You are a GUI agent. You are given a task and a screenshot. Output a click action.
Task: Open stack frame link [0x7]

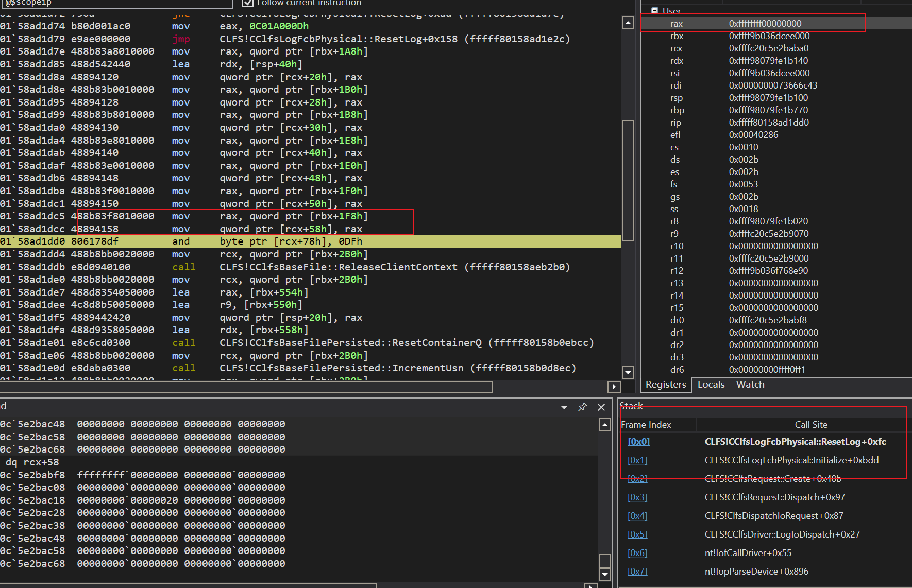coord(637,572)
